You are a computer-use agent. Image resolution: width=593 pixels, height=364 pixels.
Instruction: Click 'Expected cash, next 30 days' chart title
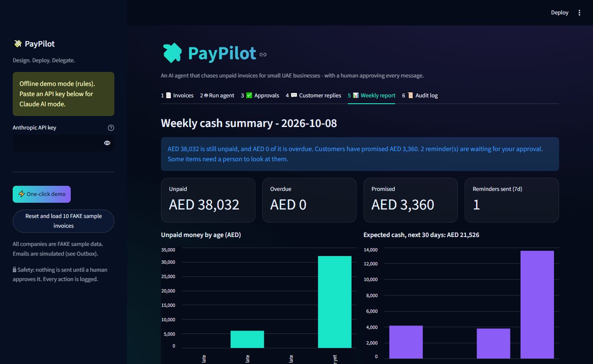pyautogui.click(x=421, y=235)
